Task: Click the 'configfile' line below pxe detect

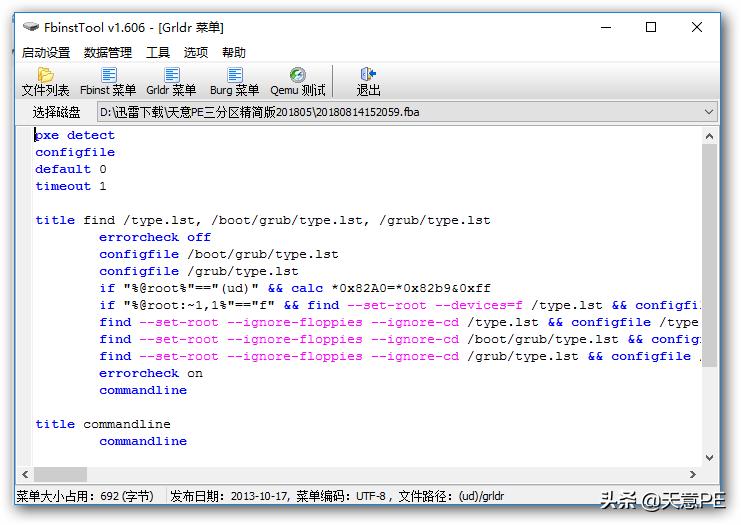Action: pos(75,152)
